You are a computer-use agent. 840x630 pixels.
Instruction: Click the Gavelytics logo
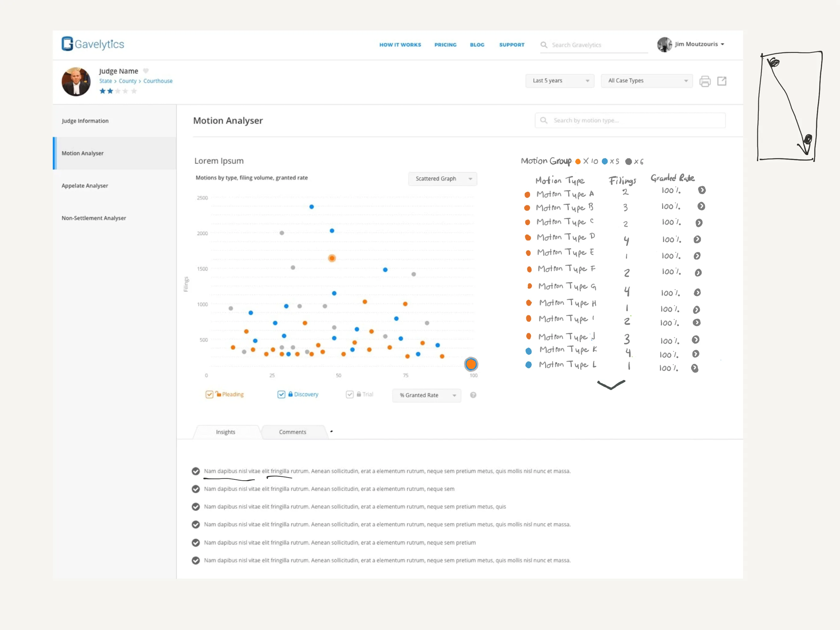click(93, 44)
